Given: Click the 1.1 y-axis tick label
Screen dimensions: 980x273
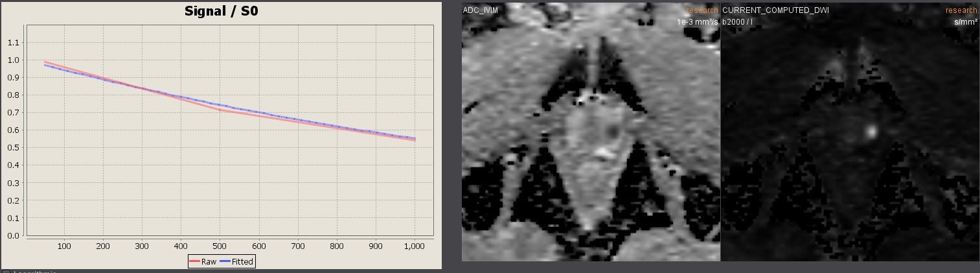Looking at the screenshot, I should [x=13, y=43].
